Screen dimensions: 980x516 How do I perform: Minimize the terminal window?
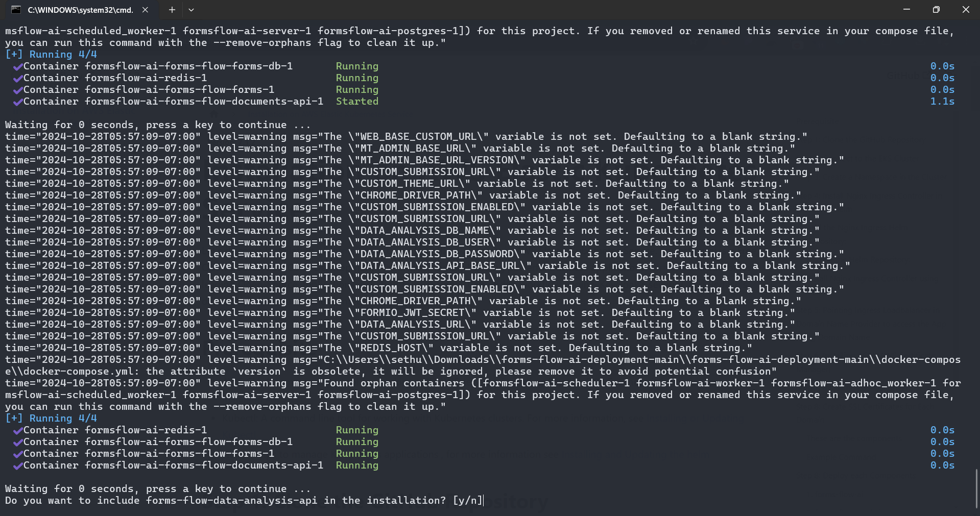pos(906,9)
